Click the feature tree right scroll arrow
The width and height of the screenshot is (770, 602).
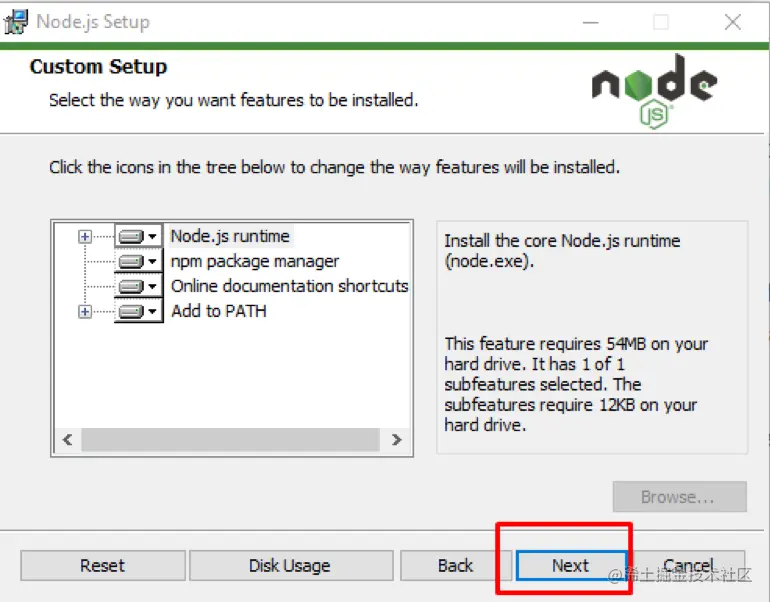(x=396, y=439)
